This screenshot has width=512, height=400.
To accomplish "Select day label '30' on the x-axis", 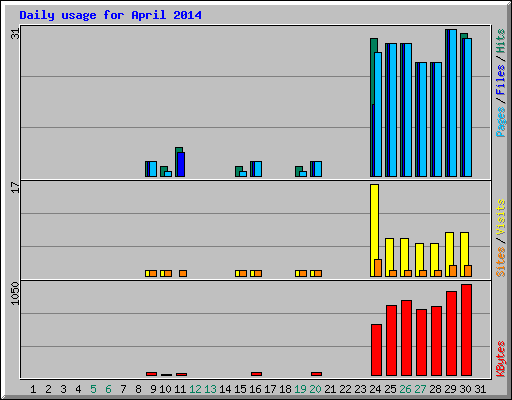I will (465, 389).
